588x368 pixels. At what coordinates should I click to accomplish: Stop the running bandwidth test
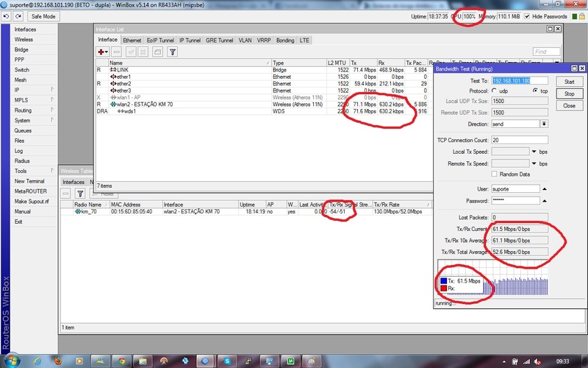tap(569, 93)
